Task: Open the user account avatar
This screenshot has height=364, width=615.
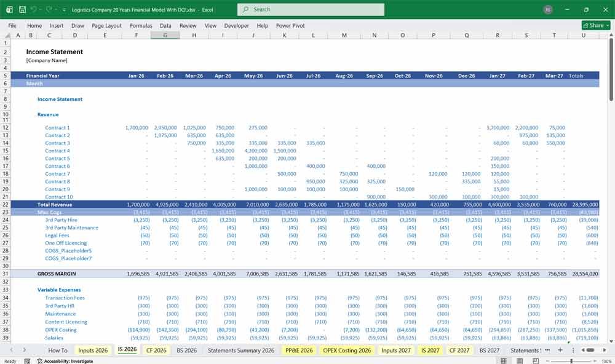Action: [x=548, y=9]
